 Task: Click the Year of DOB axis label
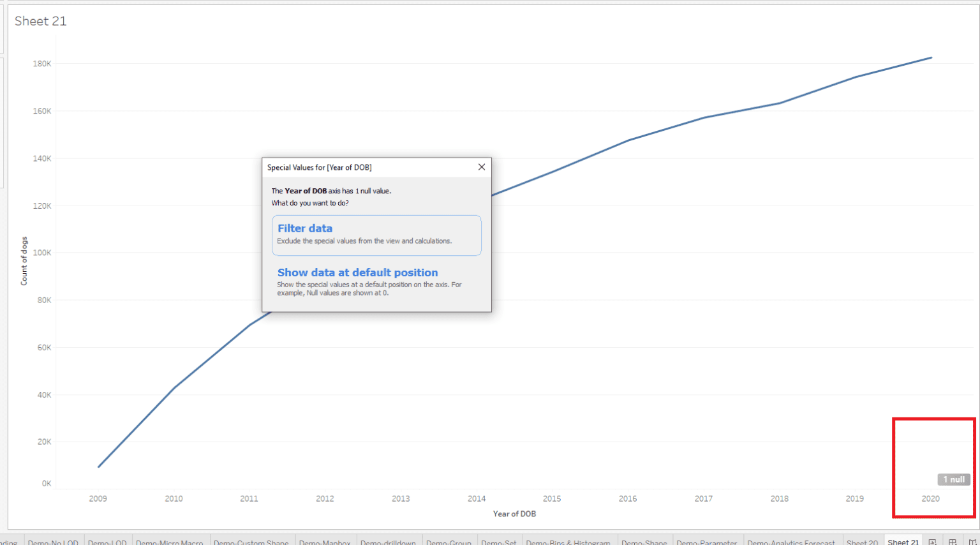pos(514,514)
